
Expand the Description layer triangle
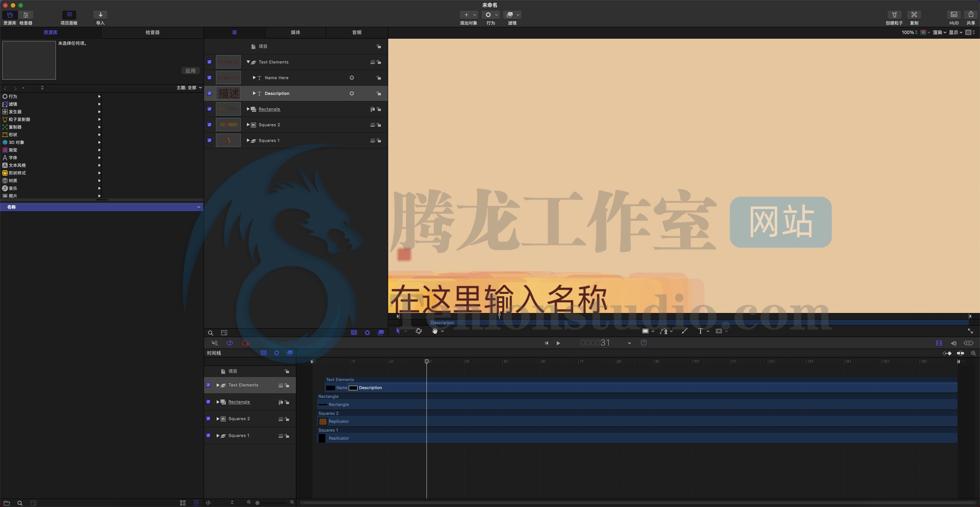coord(254,93)
